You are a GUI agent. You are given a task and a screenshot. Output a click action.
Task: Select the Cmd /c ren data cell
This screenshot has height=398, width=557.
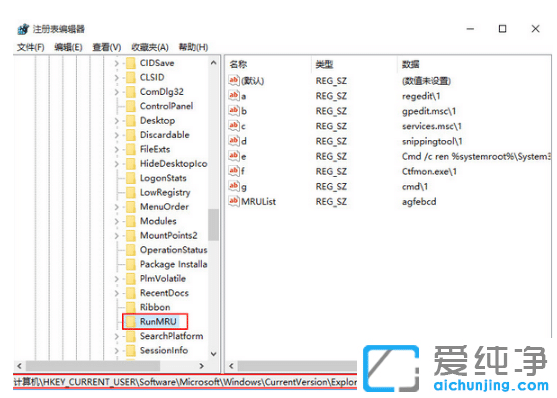pyautogui.click(x=476, y=156)
